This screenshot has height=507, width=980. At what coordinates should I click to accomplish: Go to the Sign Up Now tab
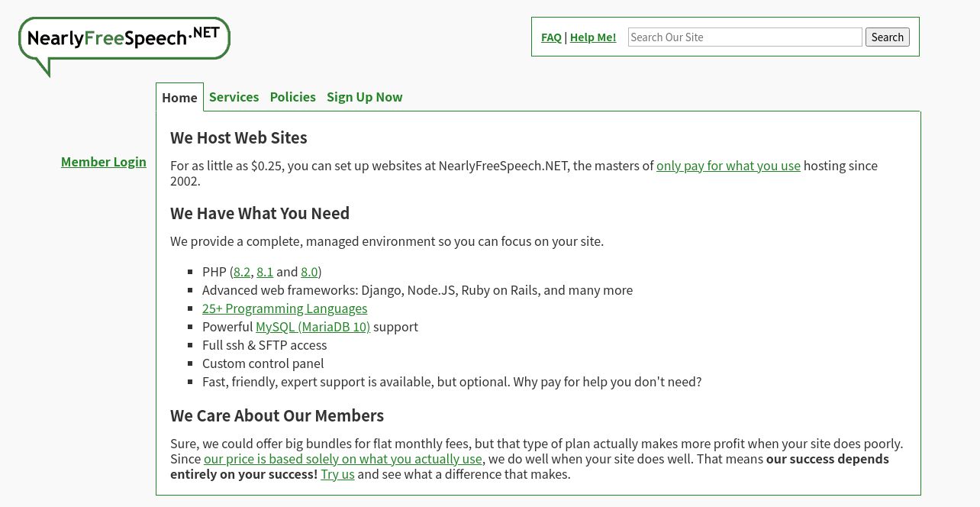point(365,97)
